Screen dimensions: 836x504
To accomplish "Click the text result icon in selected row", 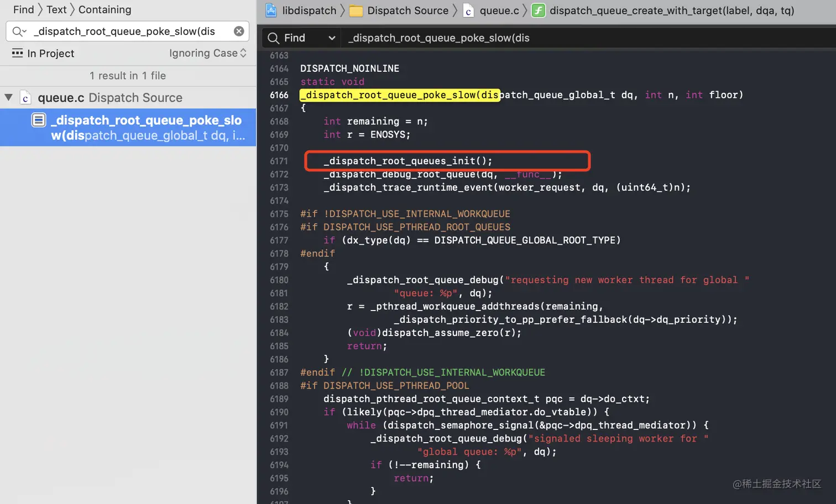I will 39,120.
